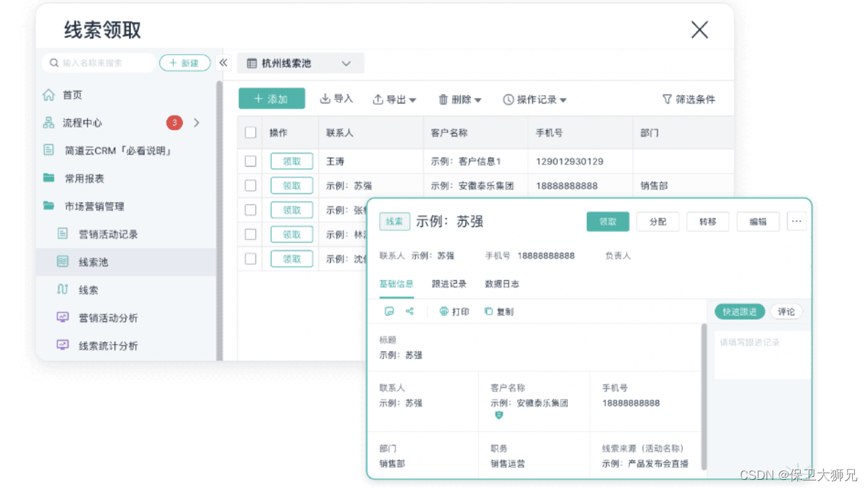The height and width of the screenshot is (488, 868).
Task: Click 领取 in the 示例：苏强 table row
Action: [x=292, y=185]
